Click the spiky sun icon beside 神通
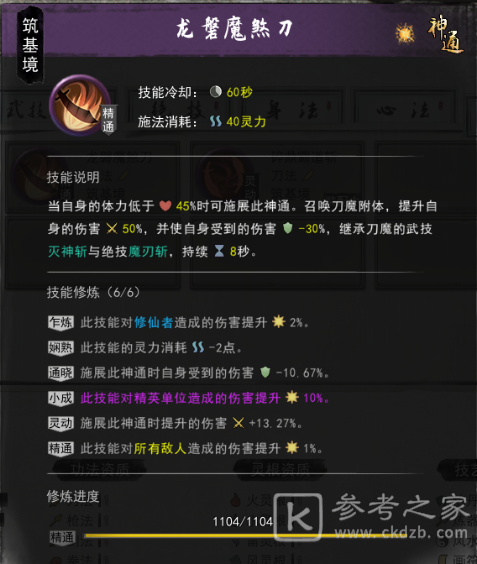This screenshot has width=477, height=564. tap(405, 34)
